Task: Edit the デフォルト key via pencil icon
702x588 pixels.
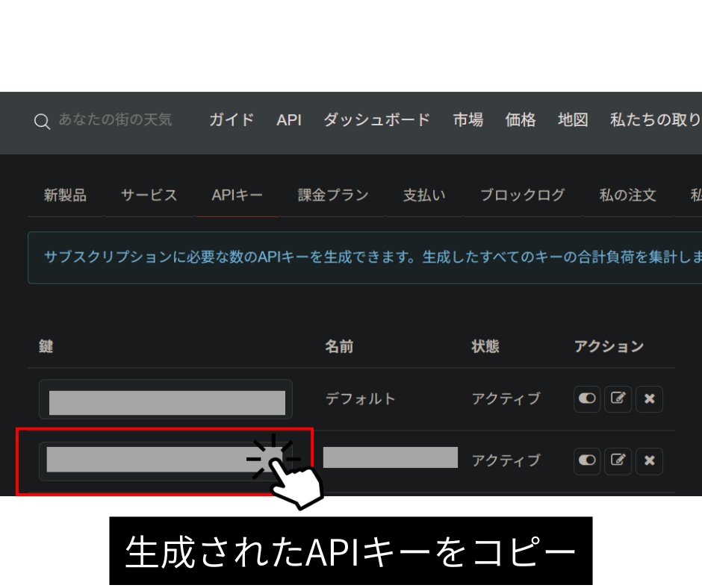Action: pos(618,398)
